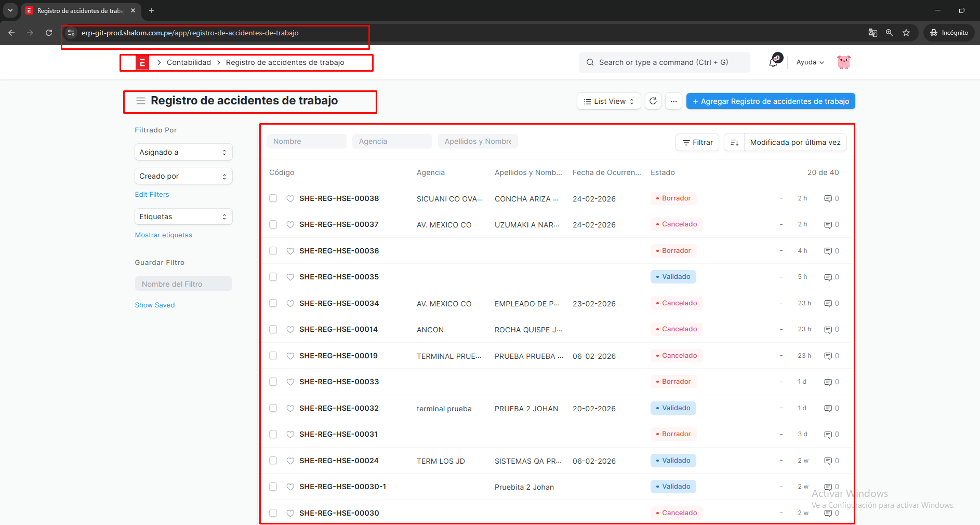This screenshot has width=980, height=525.
Task: Click the red E home logo
Action: click(142, 63)
